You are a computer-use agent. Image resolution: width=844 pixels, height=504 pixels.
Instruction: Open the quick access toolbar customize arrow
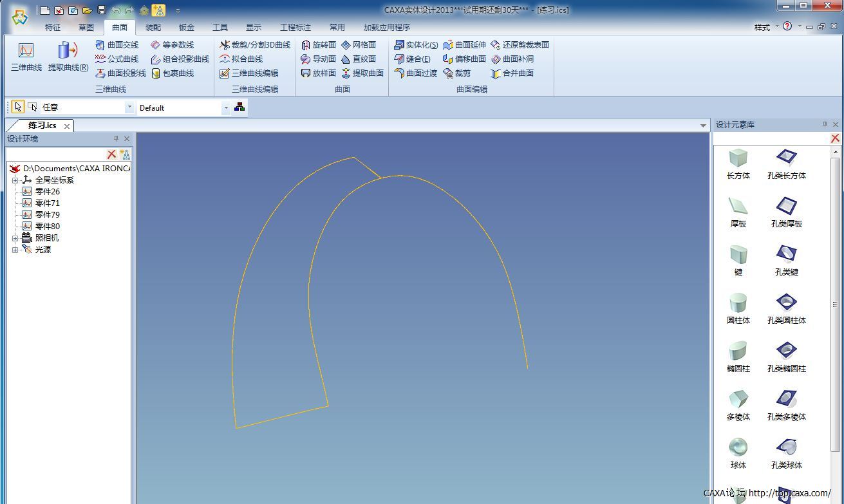pos(178,10)
